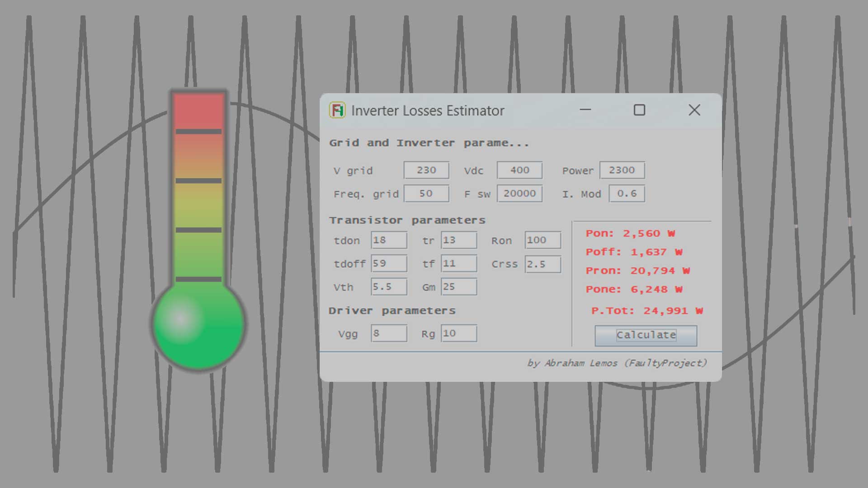868x488 pixels.
Task: Click the 'tf' label
Action: pos(428,264)
